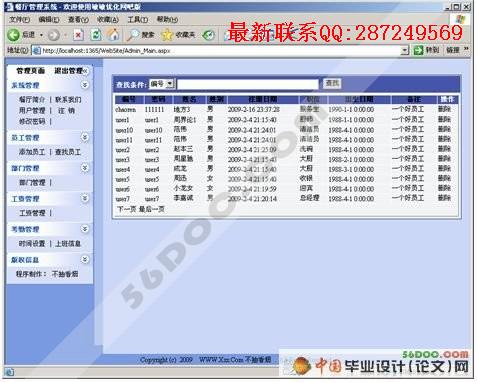Viewport: 477px width, 382px height.
Task: Collapse the 工资管理 sidebar section
Action: click(x=85, y=199)
